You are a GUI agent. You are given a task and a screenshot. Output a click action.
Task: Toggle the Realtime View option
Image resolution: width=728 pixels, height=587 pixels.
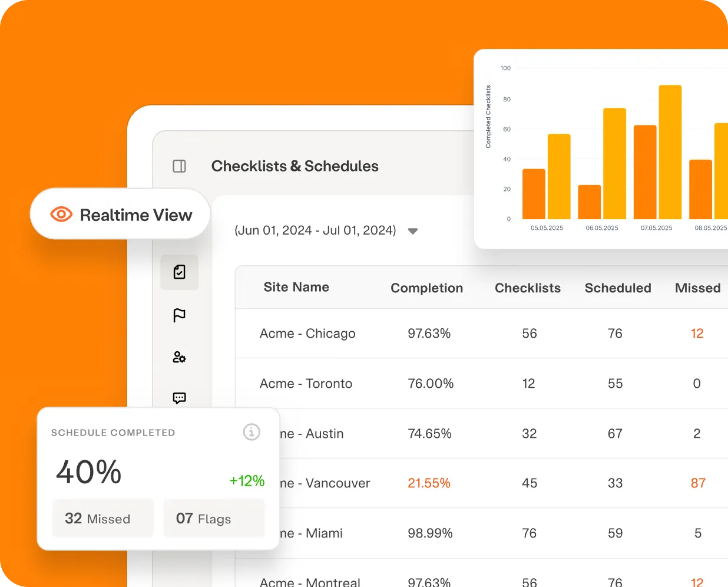pos(120,214)
